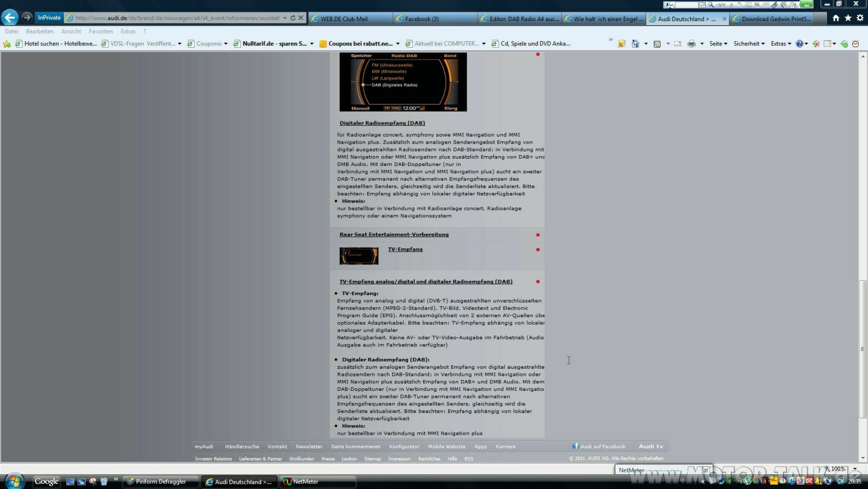Screen dimensions: 868x489
Task: Open the browser Home icon at top right
Action: [x=836, y=18]
